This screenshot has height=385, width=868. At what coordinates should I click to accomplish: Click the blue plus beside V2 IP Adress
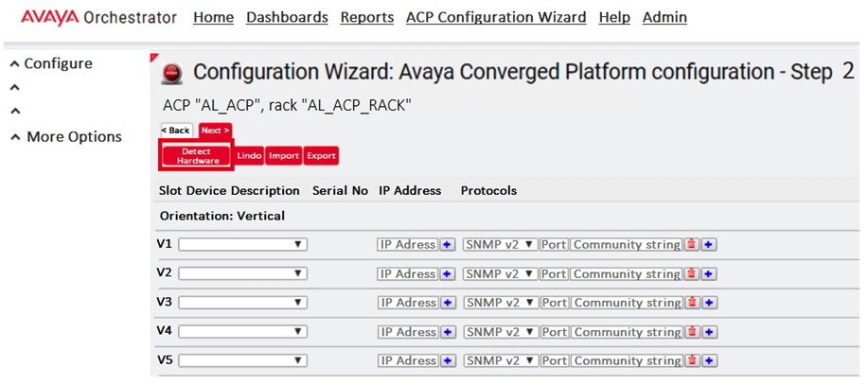point(448,273)
